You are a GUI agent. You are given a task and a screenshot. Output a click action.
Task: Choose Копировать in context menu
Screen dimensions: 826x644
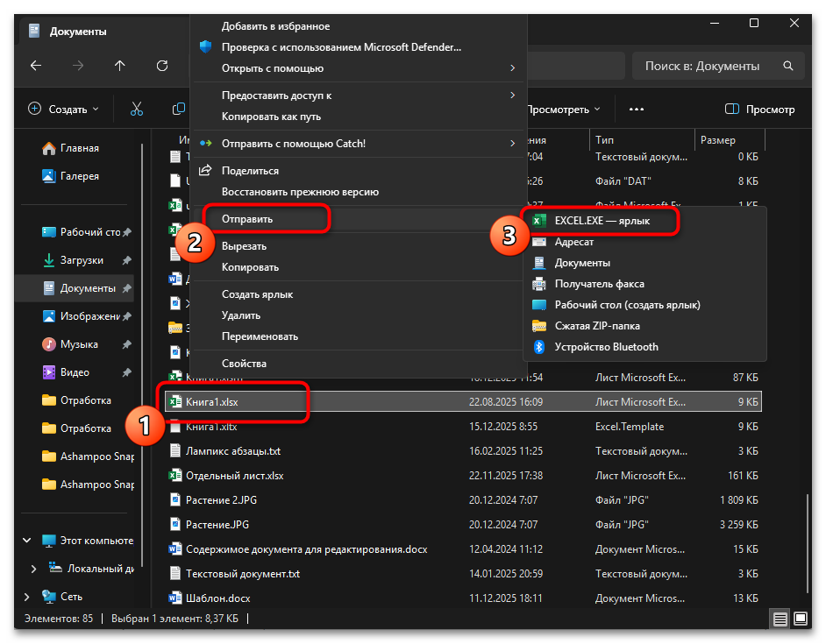(359, 267)
